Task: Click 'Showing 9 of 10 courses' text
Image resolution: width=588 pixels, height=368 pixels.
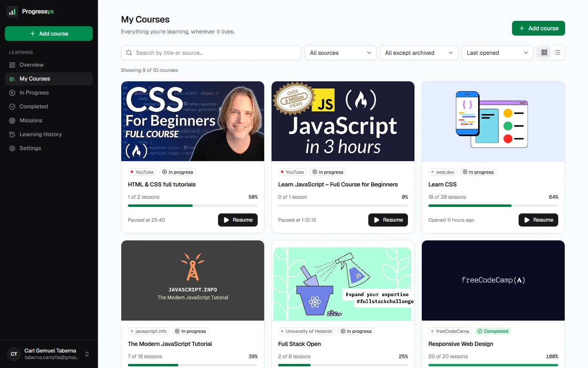Action: [149, 70]
